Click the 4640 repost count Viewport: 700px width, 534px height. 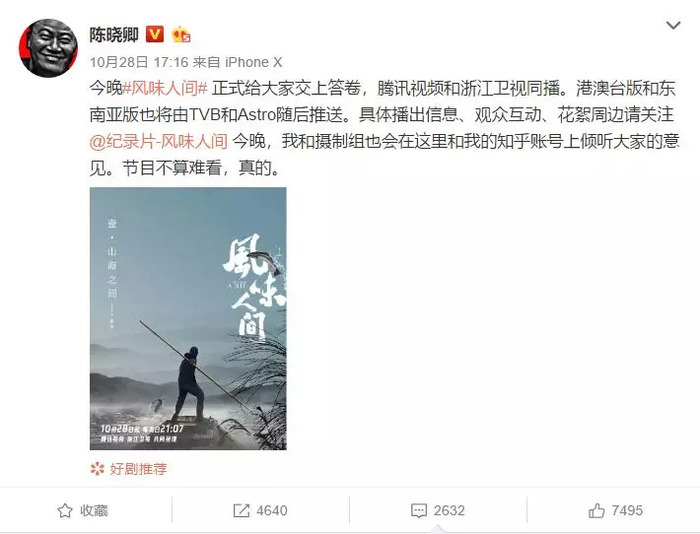tap(271, 510)
